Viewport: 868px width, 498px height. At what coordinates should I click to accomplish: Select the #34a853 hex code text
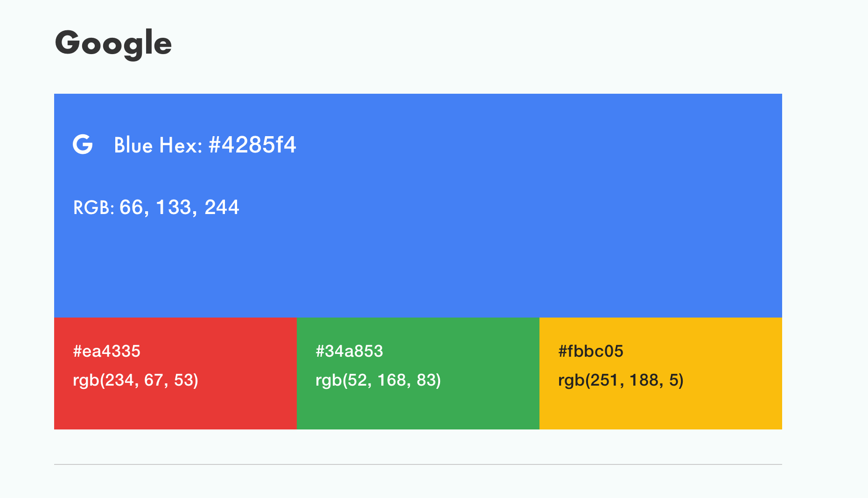(349, 351)
